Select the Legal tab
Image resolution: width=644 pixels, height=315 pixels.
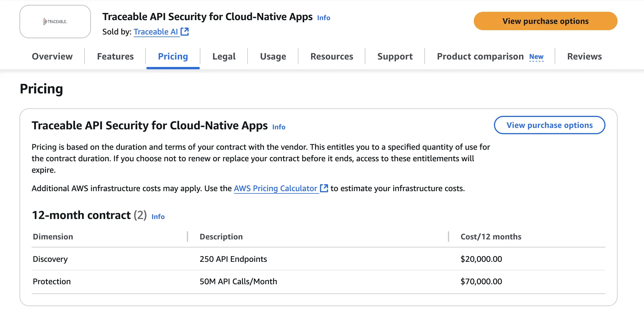[x=224, y=56]
